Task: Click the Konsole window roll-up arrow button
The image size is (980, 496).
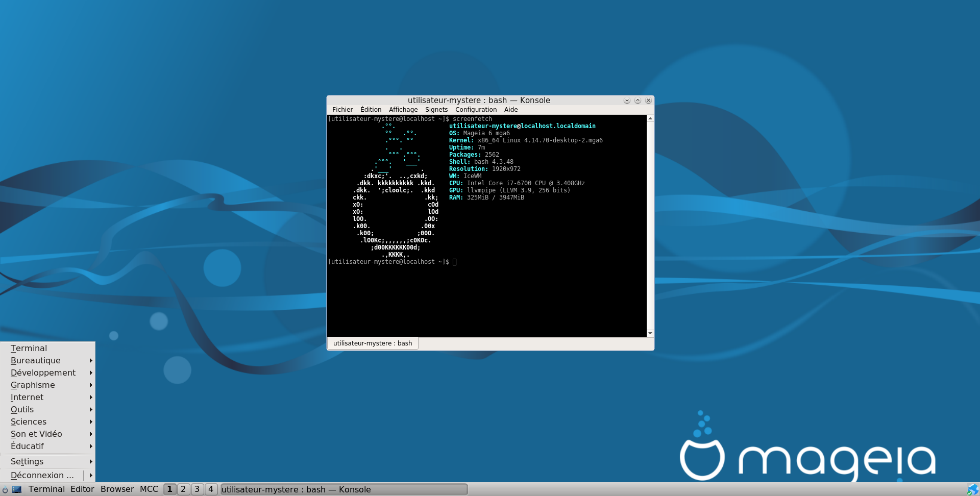Action: click(638, 101)
